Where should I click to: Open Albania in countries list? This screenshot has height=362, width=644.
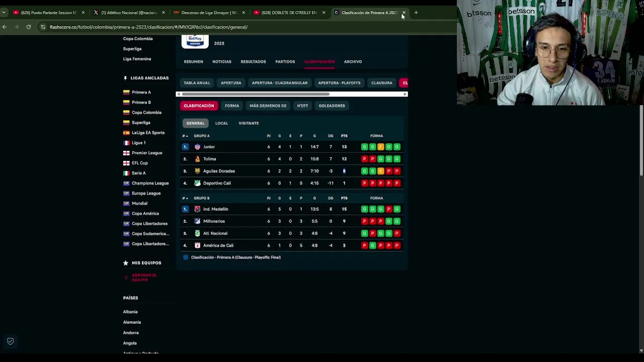(x=130, y=312)
